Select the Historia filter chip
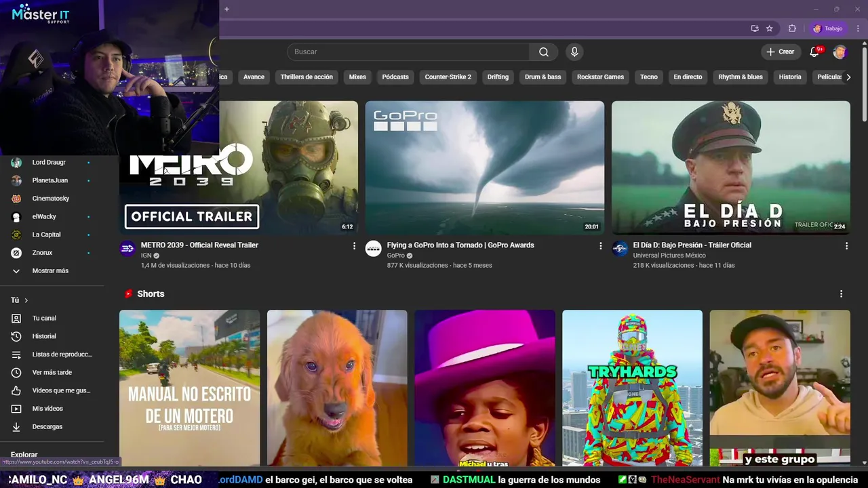The height and width of the screenshot is (488, 868). coord(790,77)
